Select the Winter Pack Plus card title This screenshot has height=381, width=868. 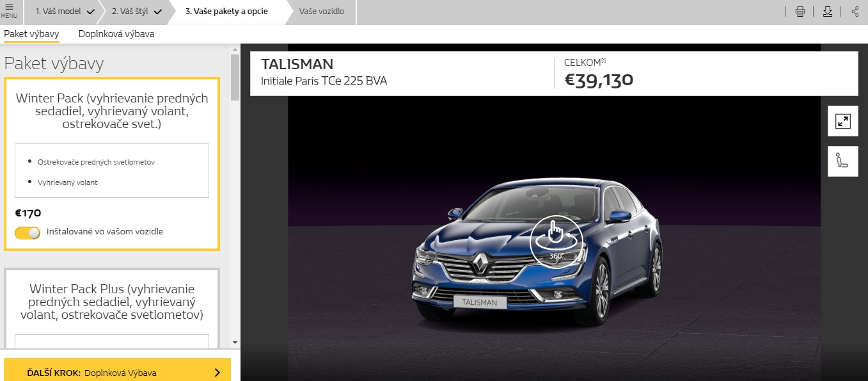tap(112, 302)
